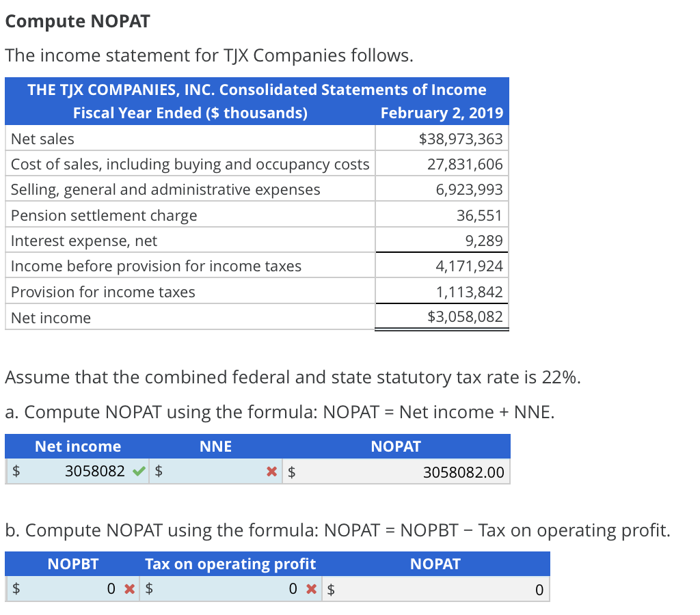700x615 pixels.
Task: Click the empty NNE input box
Action: 212,471
